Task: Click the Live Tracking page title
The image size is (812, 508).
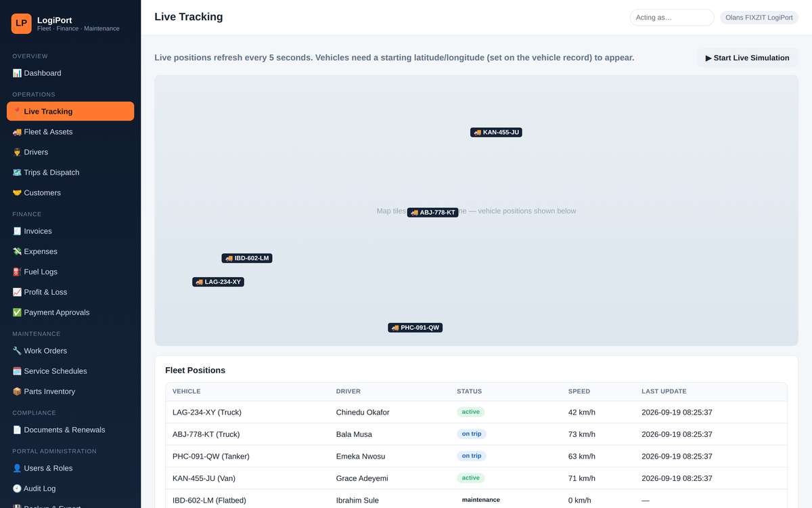Action: click(189, 17)
